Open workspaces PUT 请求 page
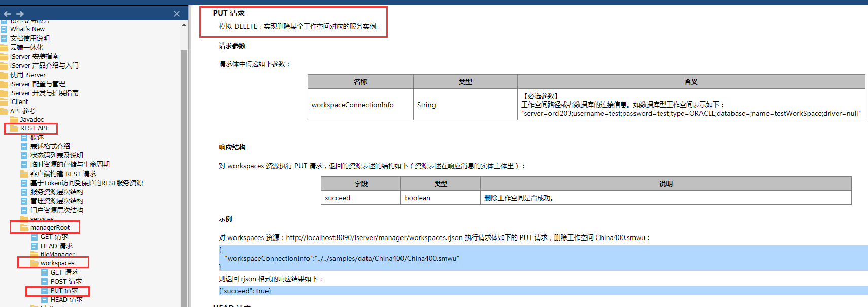 point(64,291)
